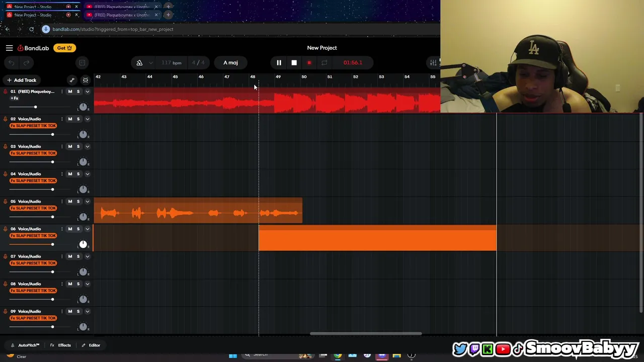Viewport: 644px width, 362px height.
Task: Expand track 05 chevron
Action: click(87, 202)
